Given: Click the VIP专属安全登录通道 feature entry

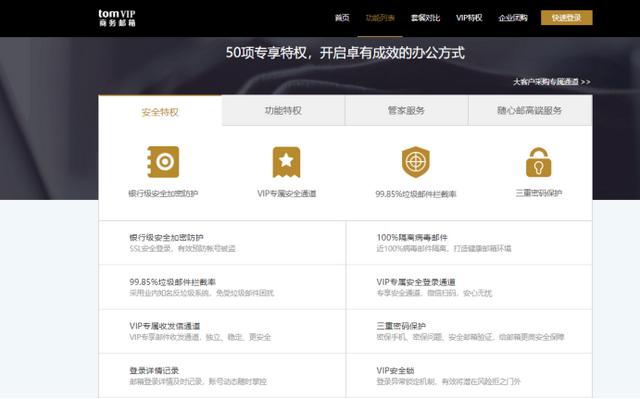Looking at the screenshot, I should [x=469, y=287].
